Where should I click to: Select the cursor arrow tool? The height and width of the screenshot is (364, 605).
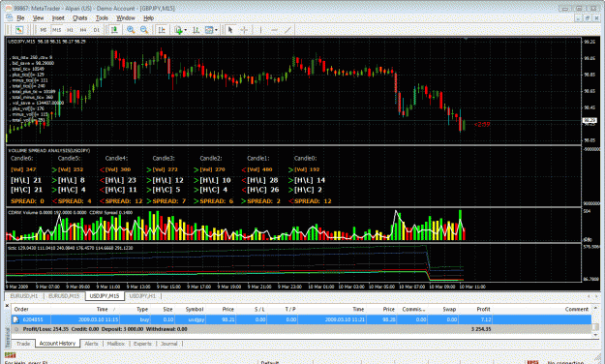[230, 30]
